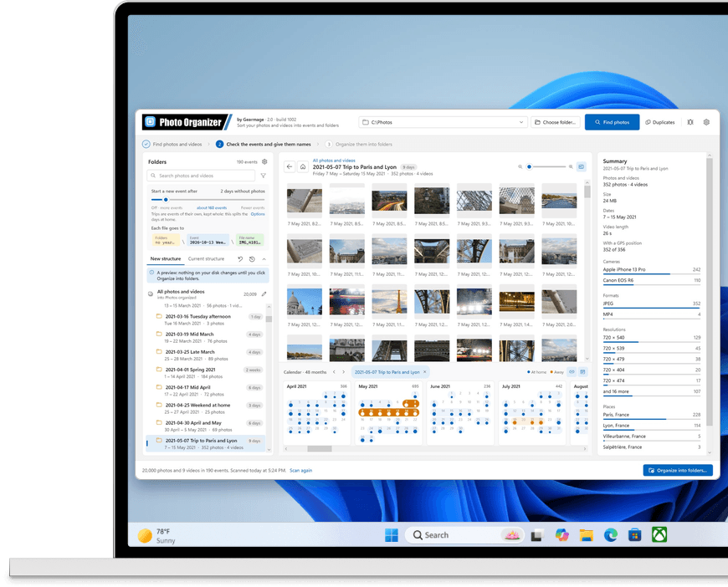
Task: Click the Lyon, France place row
Action: pos(651,426)
